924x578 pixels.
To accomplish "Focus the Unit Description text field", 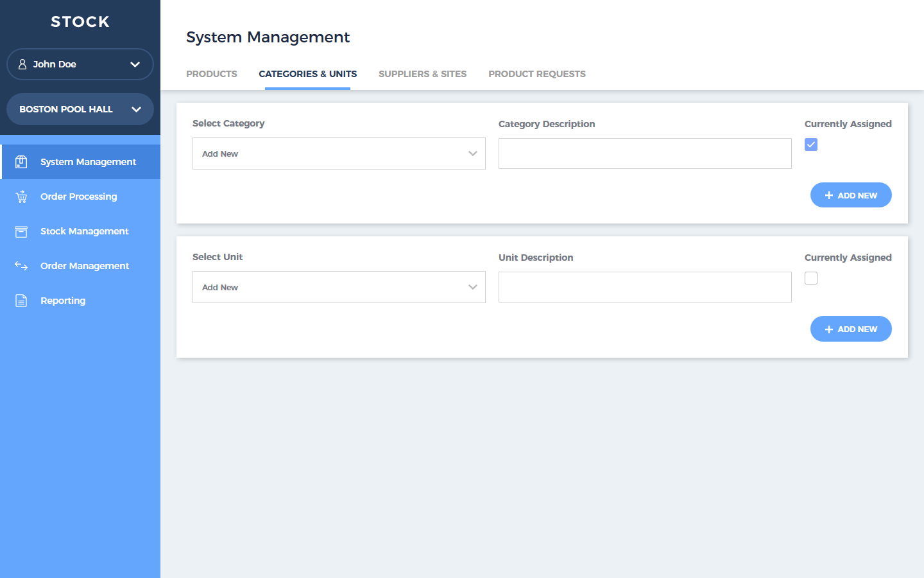I will (645, 287).
